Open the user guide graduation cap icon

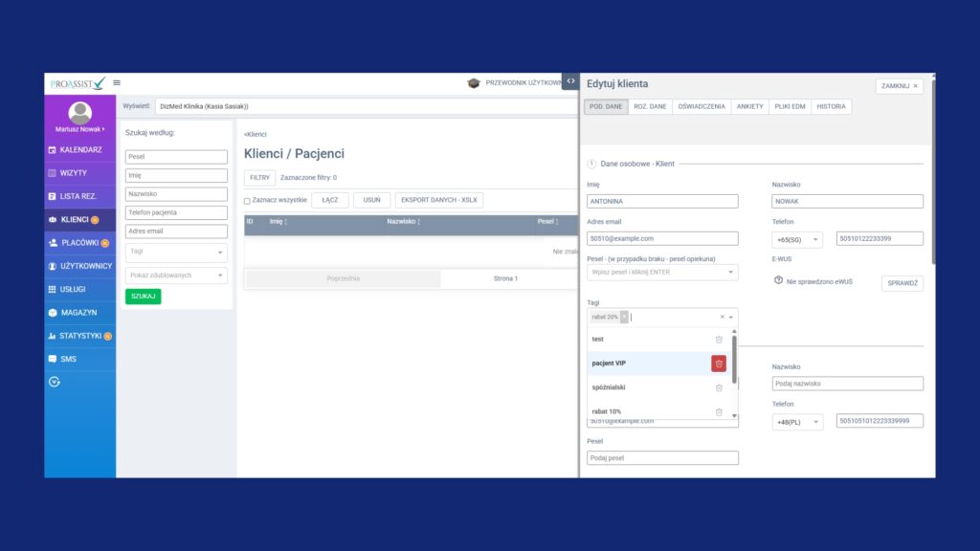point(474,83)
